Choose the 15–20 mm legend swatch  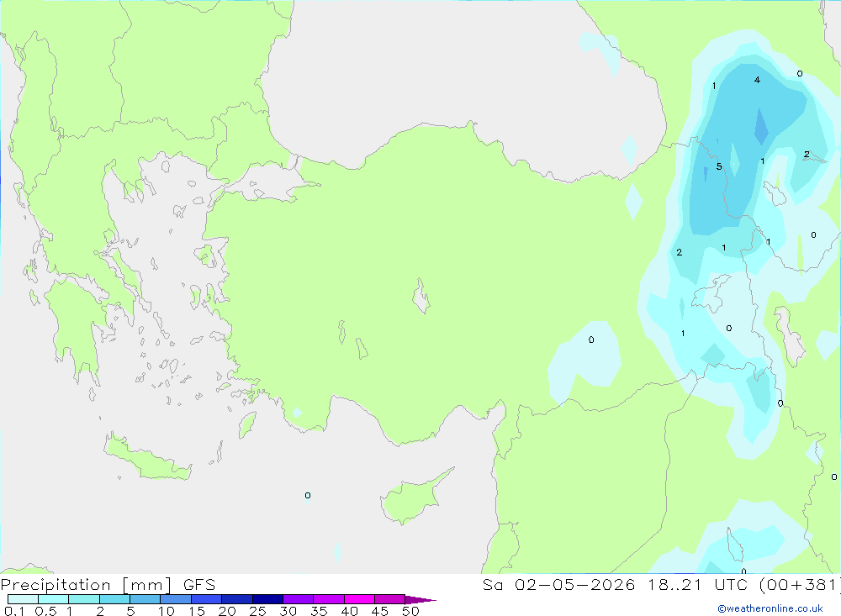click(206, 599)
